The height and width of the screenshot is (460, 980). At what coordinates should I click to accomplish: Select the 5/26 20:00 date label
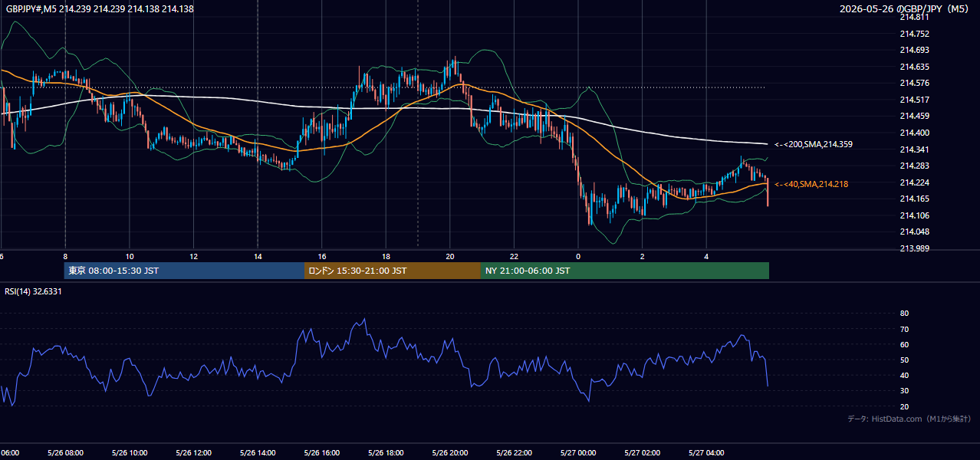click(450, 453)
